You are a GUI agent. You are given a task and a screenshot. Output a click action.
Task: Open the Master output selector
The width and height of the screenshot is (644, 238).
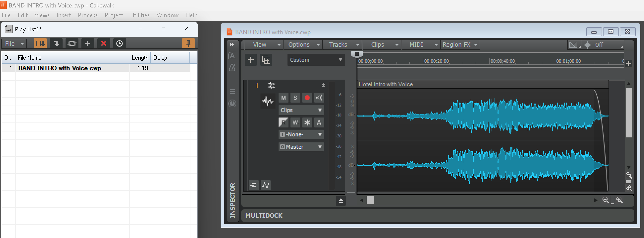pos(301,147)
